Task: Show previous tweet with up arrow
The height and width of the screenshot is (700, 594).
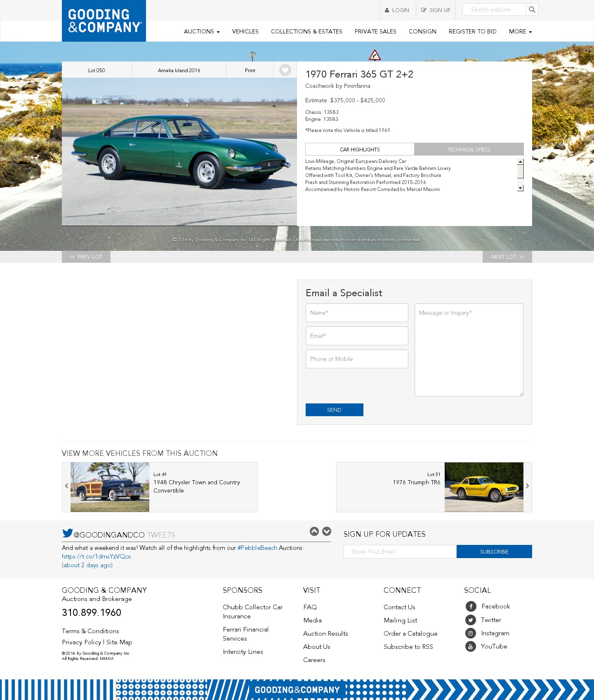Action: pos(314,531)
